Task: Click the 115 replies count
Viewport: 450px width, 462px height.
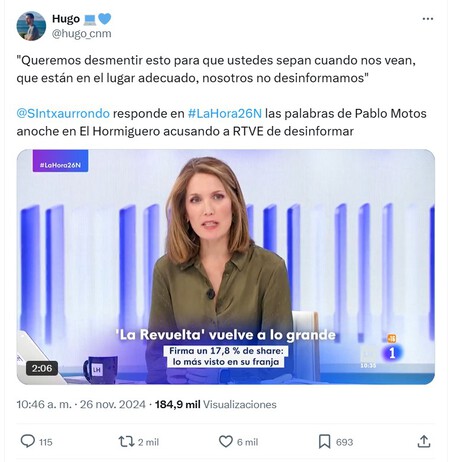Action: [46, 442]
